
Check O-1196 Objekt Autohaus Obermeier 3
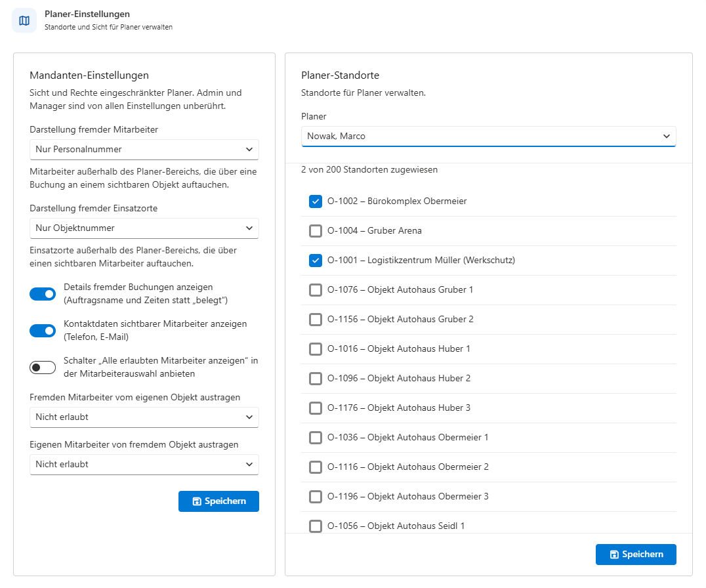(316, 497)
